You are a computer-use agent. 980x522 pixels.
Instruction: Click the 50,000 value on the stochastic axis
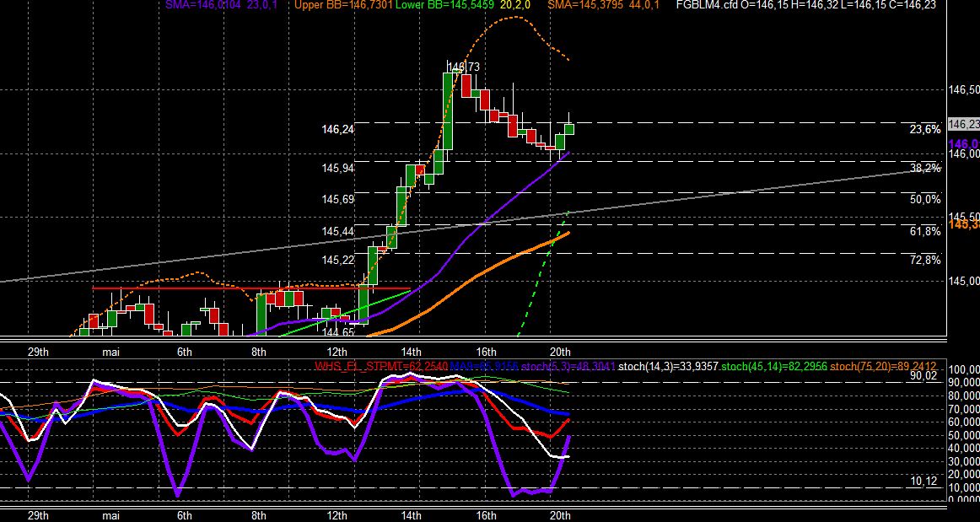coord(964,434)
